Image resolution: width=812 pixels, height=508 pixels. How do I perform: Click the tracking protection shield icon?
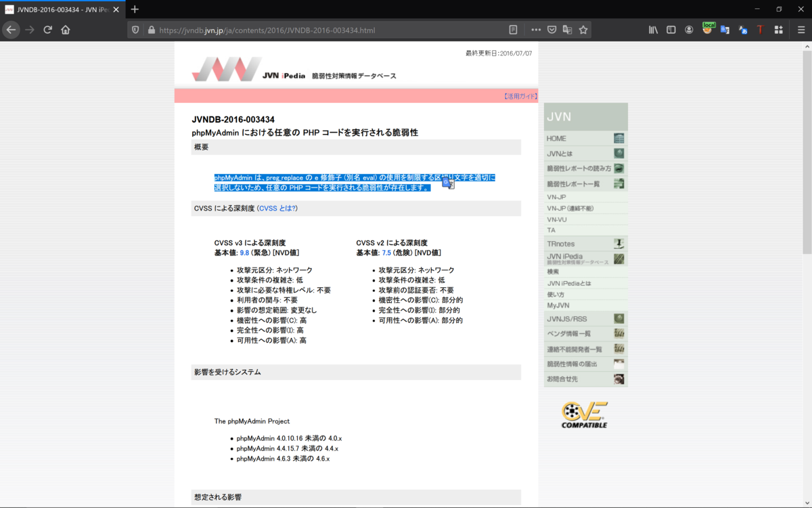[135, 30]
